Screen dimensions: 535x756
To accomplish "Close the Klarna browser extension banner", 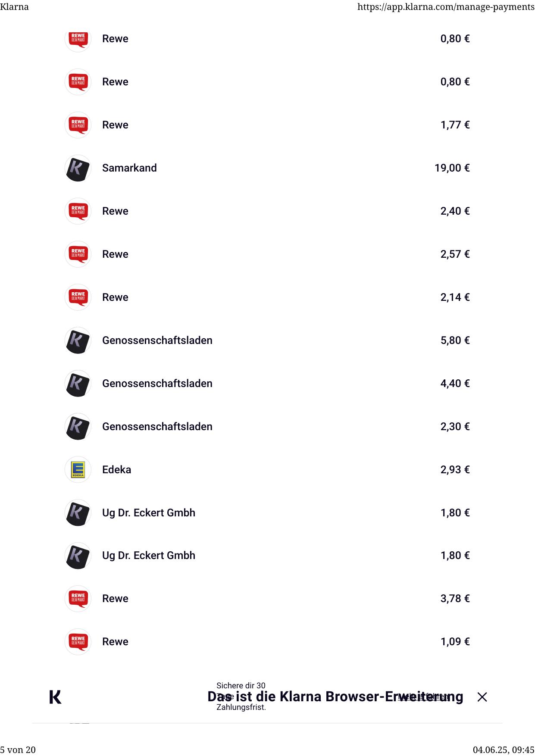I will (x=482, y=697).
